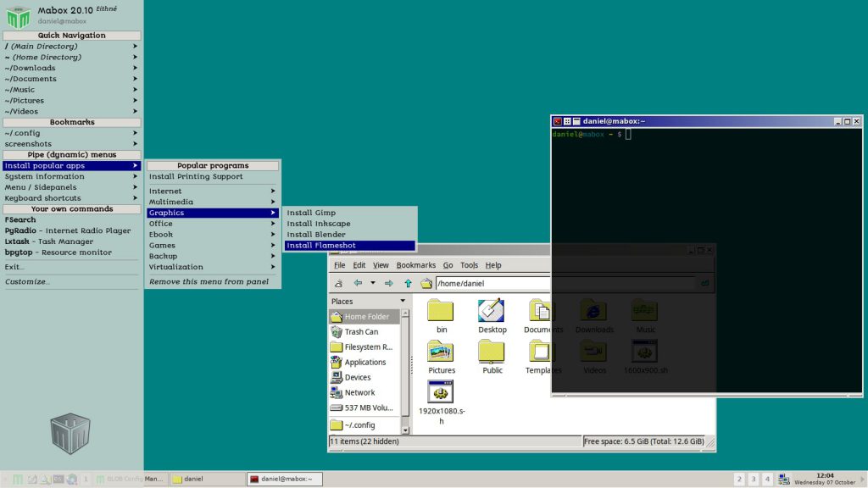This screenshot has height=488, width=868.
Task: Navigate back with the back arrow
Action: tap(357, 283)
